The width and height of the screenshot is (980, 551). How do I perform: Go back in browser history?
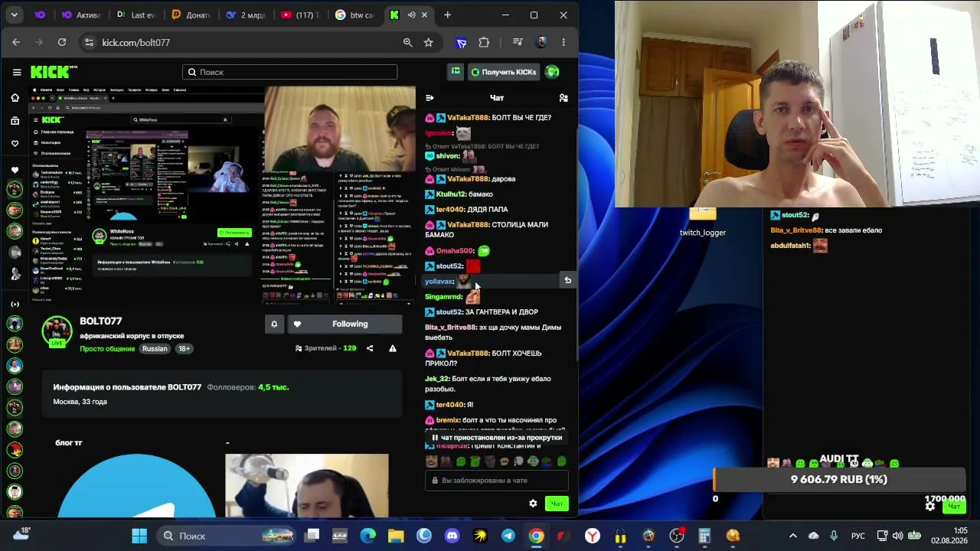[16, 42]
